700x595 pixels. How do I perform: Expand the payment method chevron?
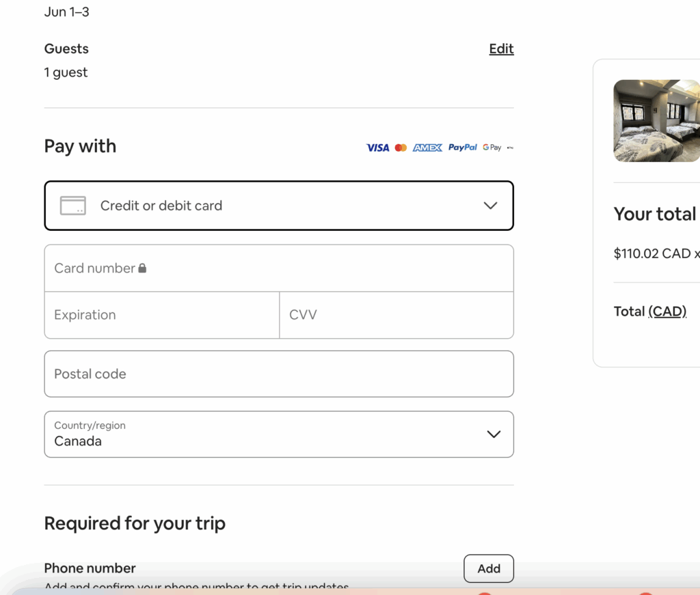[x=490, y=205]
